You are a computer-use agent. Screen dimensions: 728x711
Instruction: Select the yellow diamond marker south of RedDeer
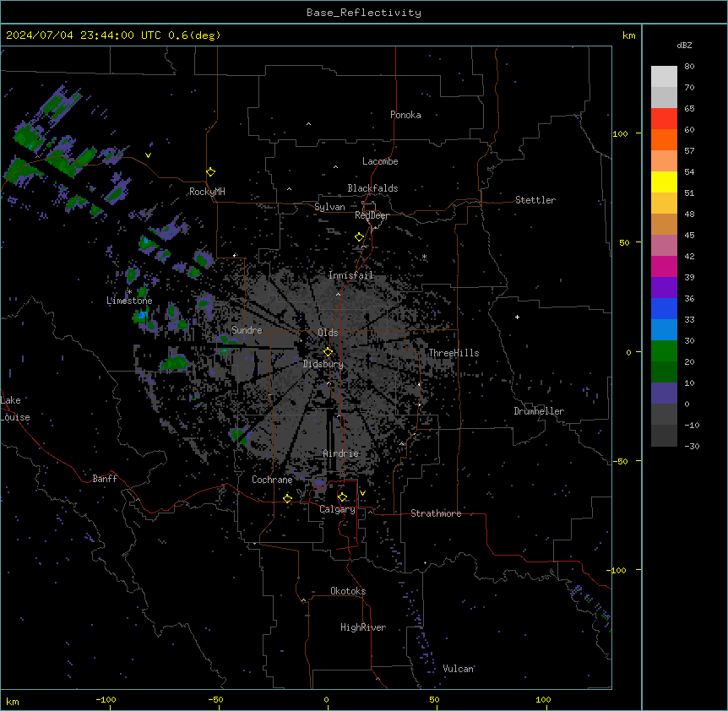pyautogui.click(x=359, y=237)
